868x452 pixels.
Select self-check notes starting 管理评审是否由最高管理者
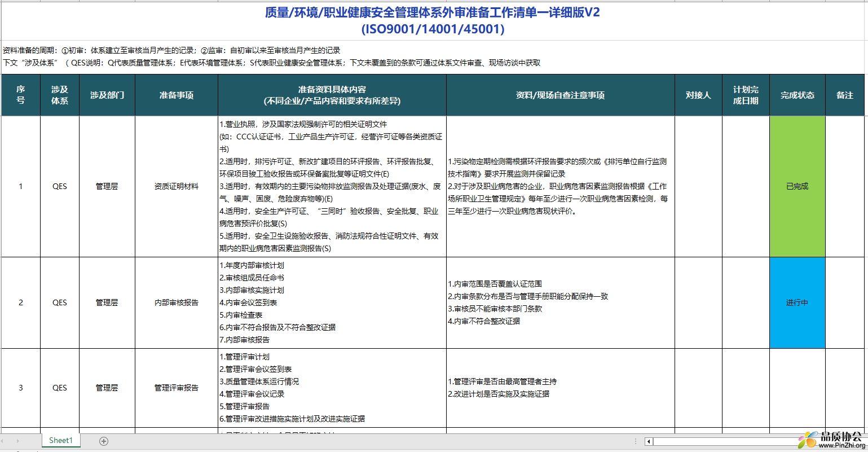point(561,388)
